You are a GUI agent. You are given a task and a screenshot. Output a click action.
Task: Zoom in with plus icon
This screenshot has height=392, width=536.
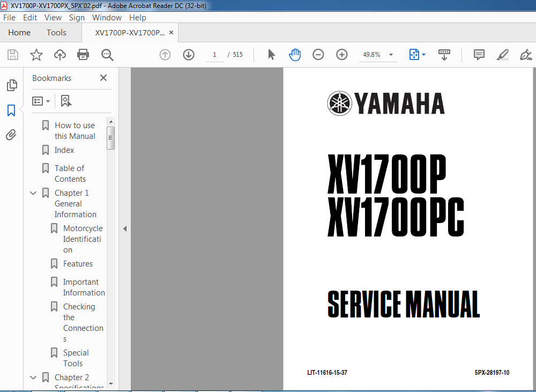(342, 55)
